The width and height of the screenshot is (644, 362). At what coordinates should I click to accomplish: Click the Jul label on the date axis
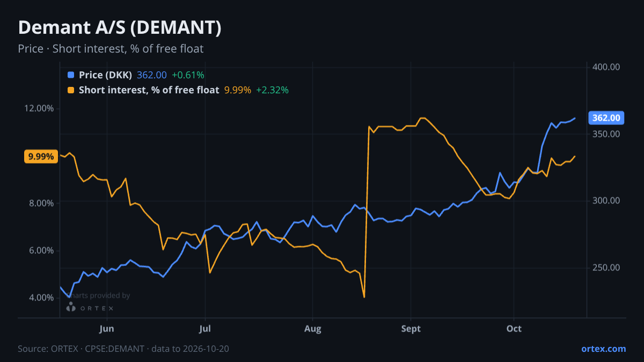click(204, 328)
